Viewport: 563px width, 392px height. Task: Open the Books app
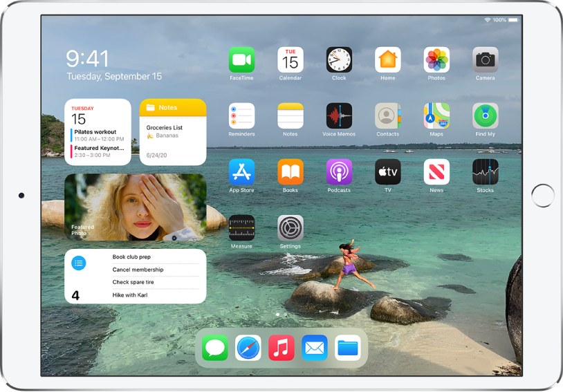pos(290,171)
